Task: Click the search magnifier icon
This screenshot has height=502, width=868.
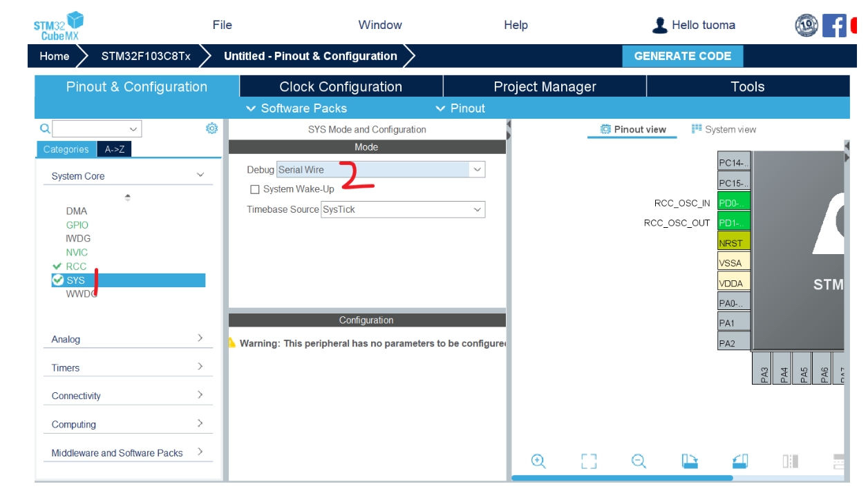Action: (45, 128)
